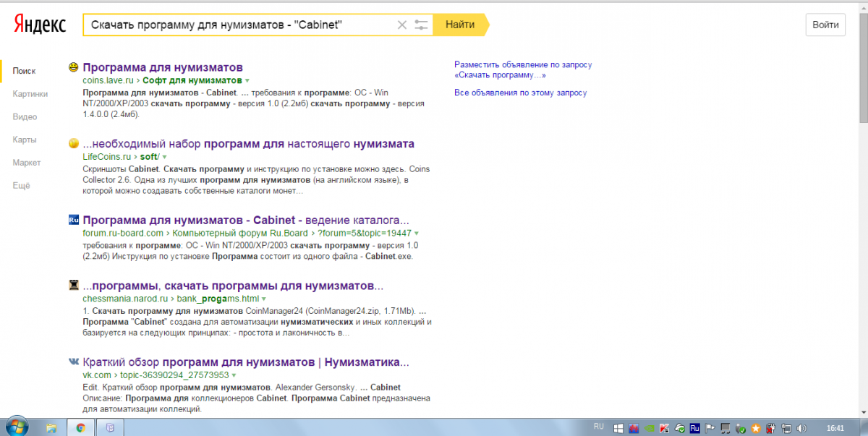Click the vk.com URL link
This screenshot has width=868, height=436.
pyautogui.click(x=97, y=375)
